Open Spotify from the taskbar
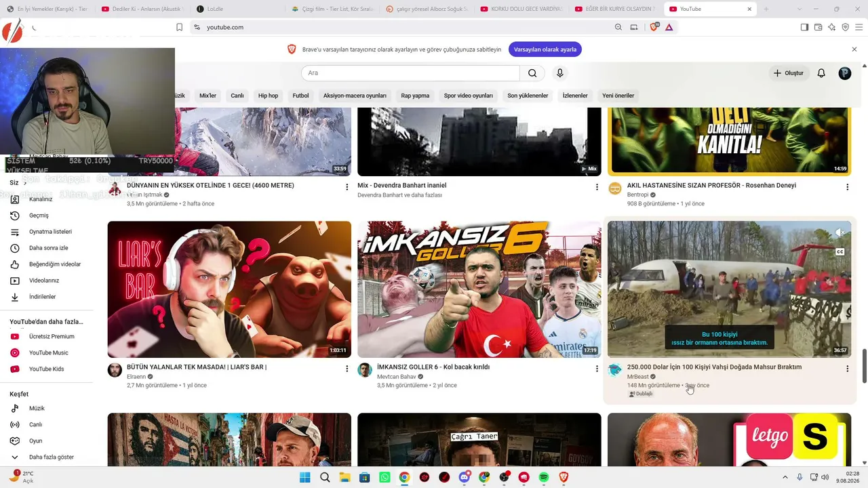Image resolution: width=868 pixels, height=488 pixels. (x=543, y=477)
